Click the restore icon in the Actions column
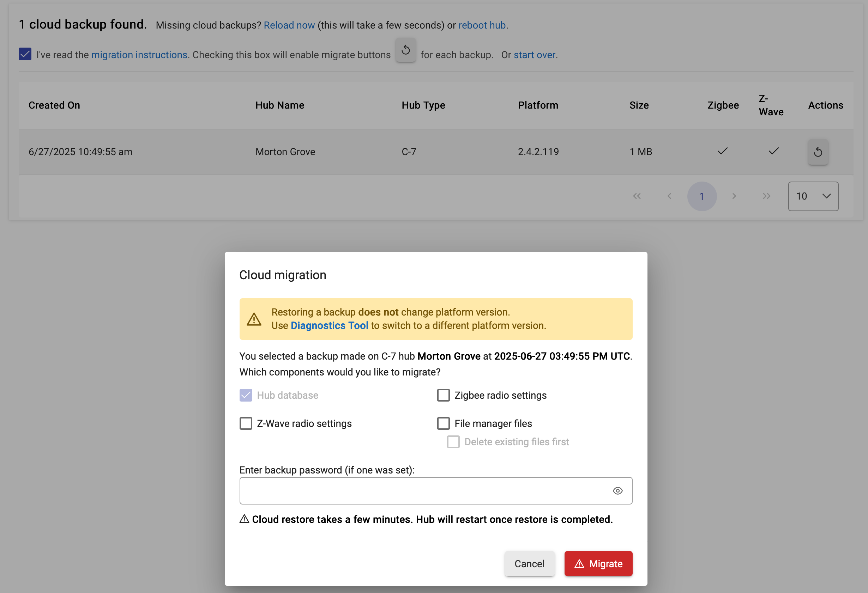This screenshot has height=593, width=868. tap(818, 152)
